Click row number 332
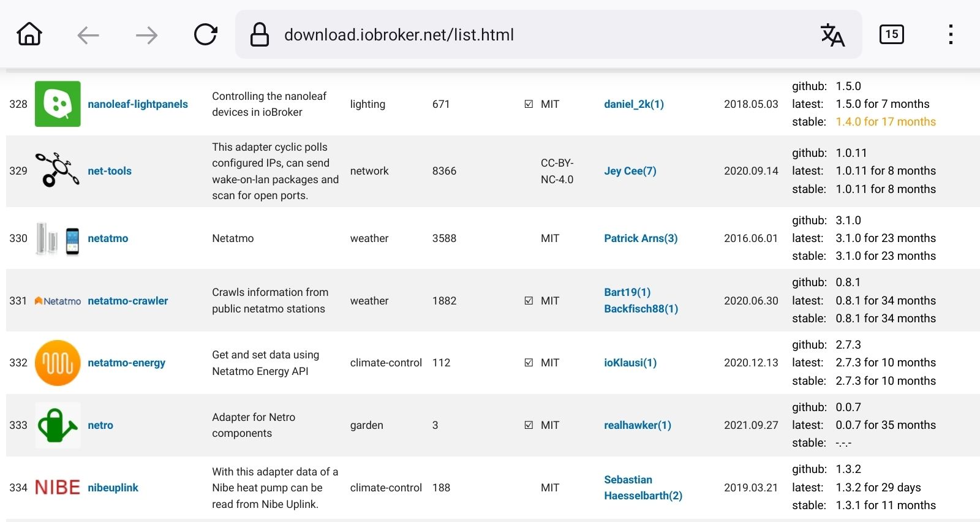 click(x=18, y=363)
